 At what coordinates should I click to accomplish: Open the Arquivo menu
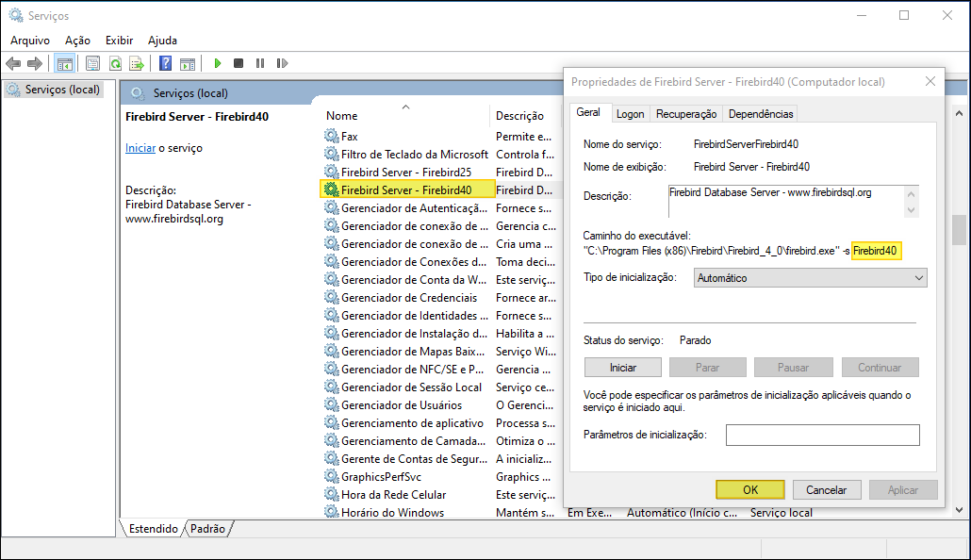coord(30,41)
